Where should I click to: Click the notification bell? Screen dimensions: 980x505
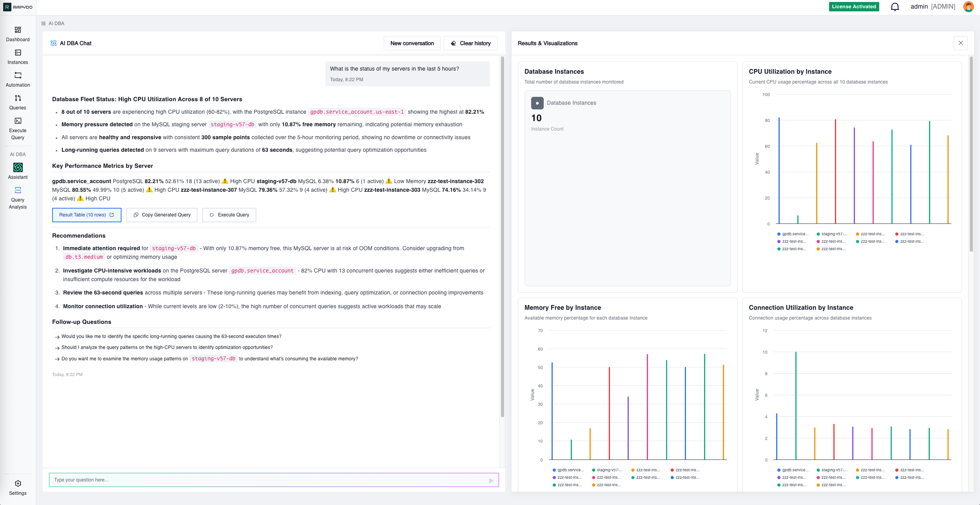click(x=895, y=7)
